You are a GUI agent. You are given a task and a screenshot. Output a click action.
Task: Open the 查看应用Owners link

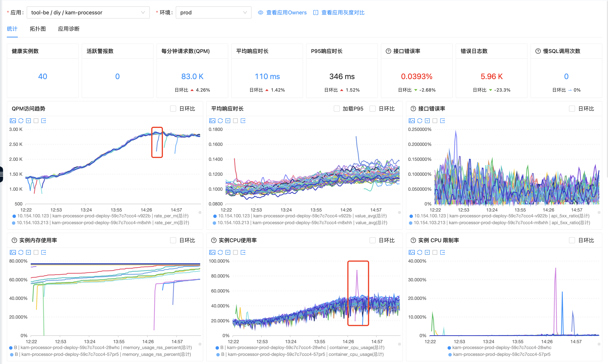click(282, 12)
